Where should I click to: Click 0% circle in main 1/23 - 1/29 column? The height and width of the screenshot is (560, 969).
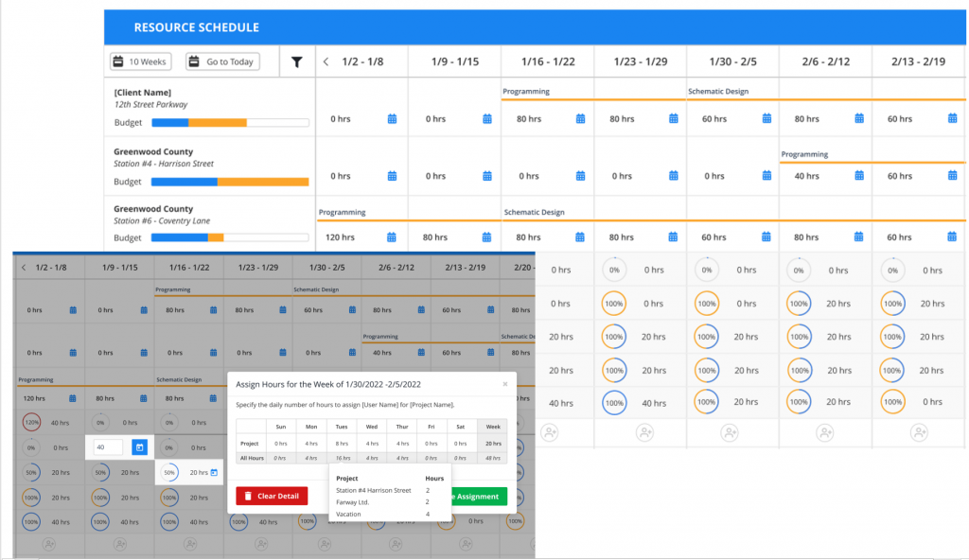pyautogui.click(x=613, y=271)
